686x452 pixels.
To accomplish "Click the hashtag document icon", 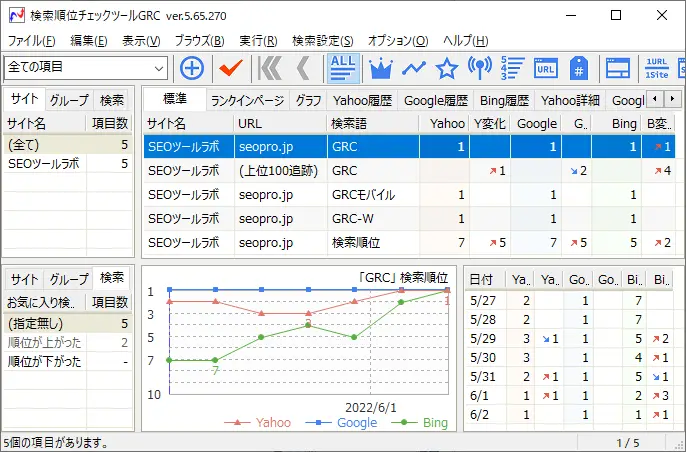I will point(578,68).
